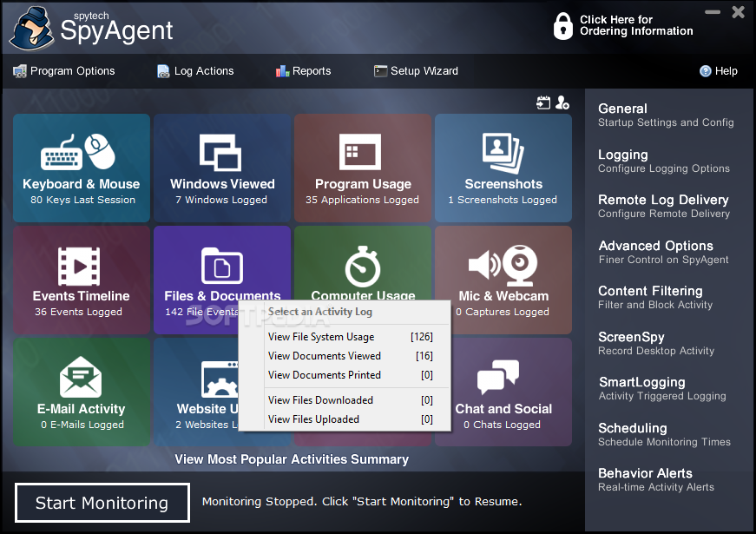Select View Documents Printed entry

pos(351,375)
